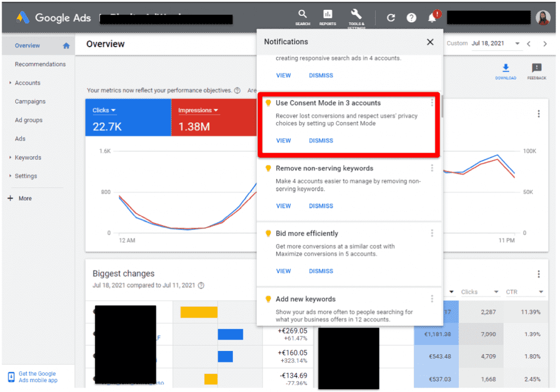Open the Clicks column dropdown in table

[x=496, y=292]
